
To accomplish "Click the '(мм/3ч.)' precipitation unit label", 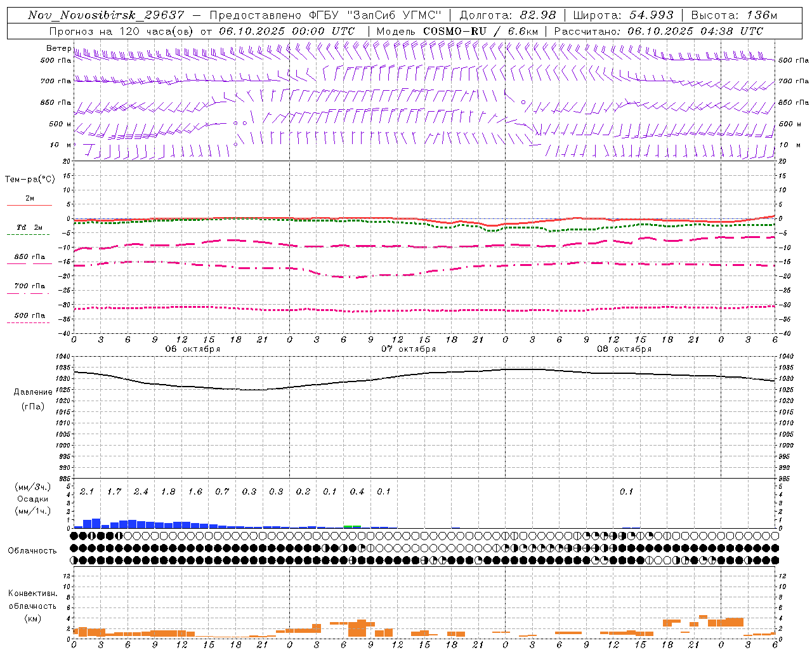I will point(33,487).
